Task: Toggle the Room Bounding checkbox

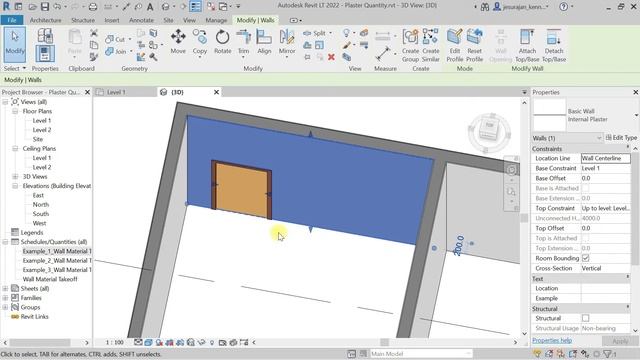Action: (585, 258)
